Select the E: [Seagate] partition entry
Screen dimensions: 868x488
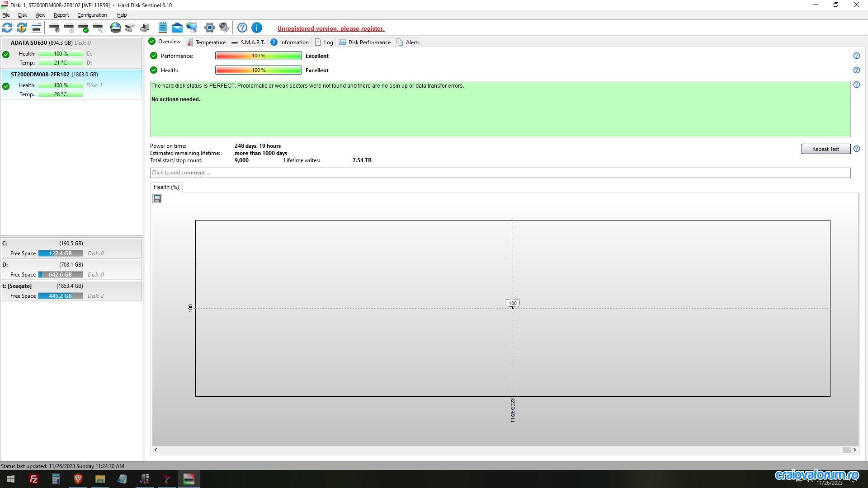[71, 291]
